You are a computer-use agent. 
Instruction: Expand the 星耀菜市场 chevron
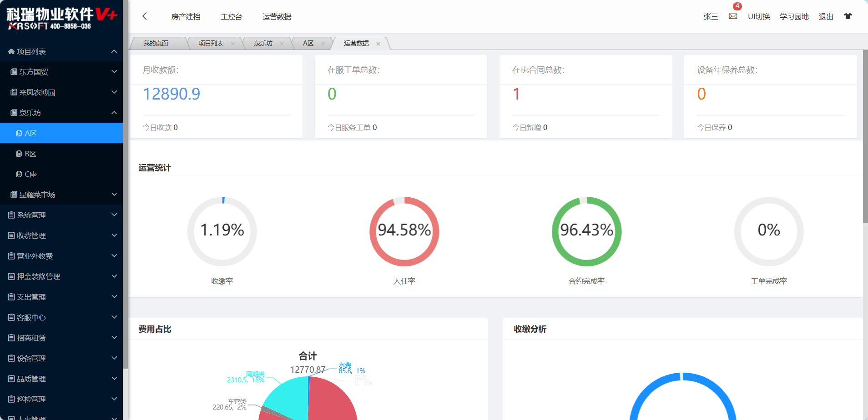pos(114,195)
